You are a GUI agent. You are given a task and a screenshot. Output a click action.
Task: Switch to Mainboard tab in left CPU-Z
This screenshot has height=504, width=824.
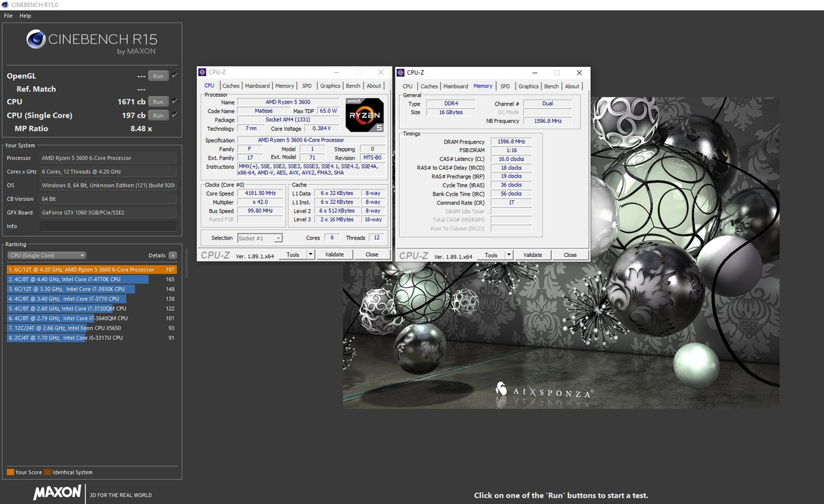click(257, 86)
